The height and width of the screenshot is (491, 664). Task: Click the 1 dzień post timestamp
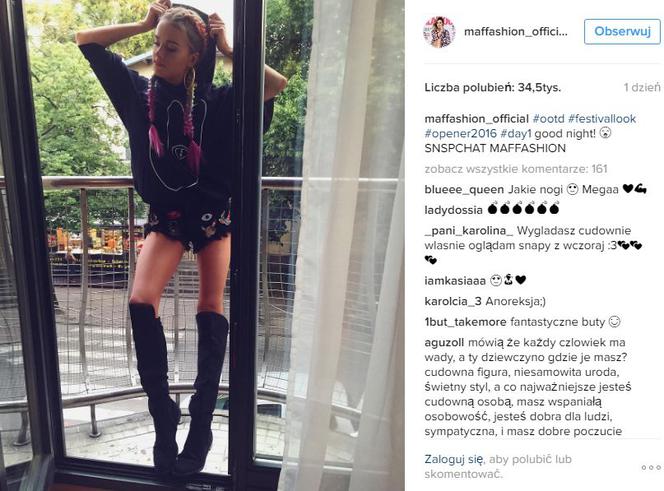point(642,88)
